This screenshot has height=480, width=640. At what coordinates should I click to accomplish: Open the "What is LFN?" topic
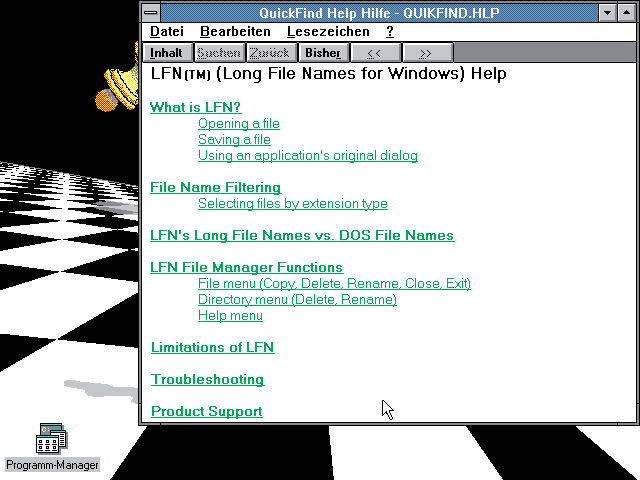pos(196,107)
